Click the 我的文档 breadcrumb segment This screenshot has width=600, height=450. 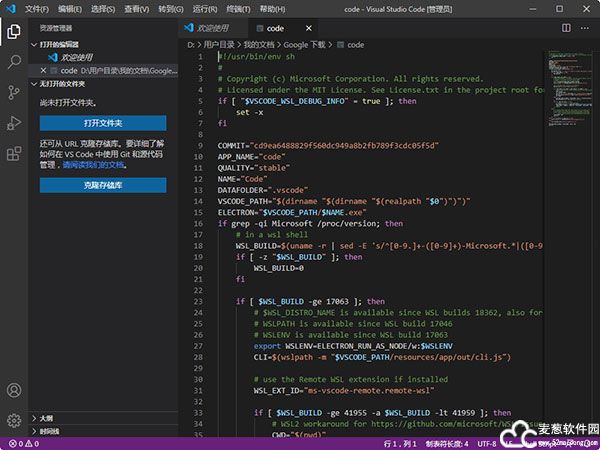pyautogui.click(x=259, y=45)
